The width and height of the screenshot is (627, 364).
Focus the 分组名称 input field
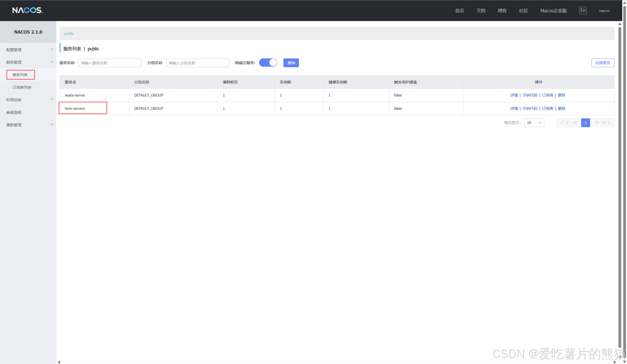click(197, 63)
